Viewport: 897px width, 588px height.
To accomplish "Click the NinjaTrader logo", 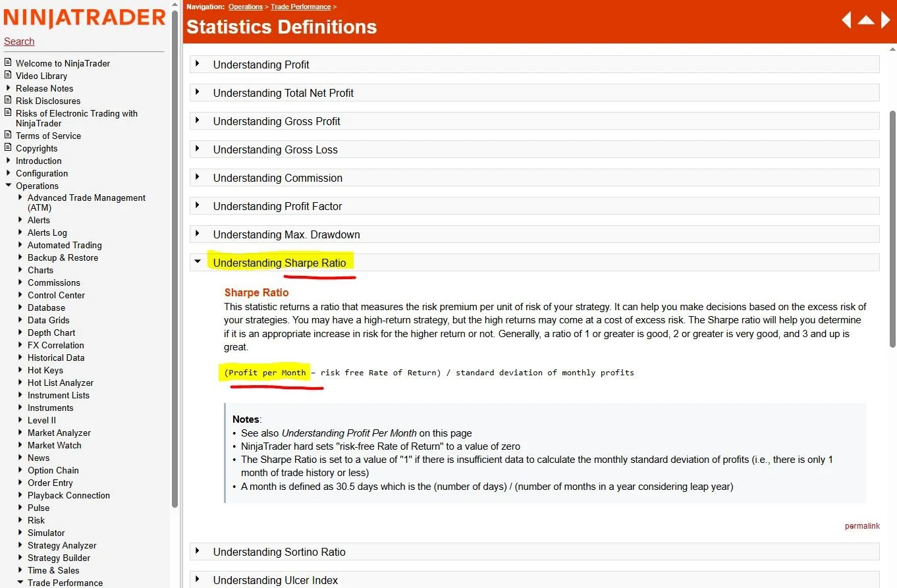I will (84, 18).
